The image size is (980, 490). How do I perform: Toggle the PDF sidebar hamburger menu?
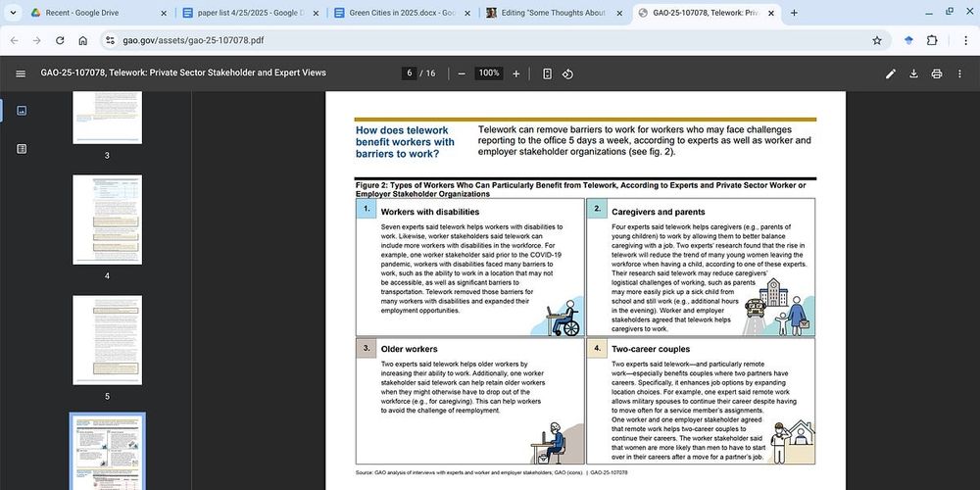point(21,73)
